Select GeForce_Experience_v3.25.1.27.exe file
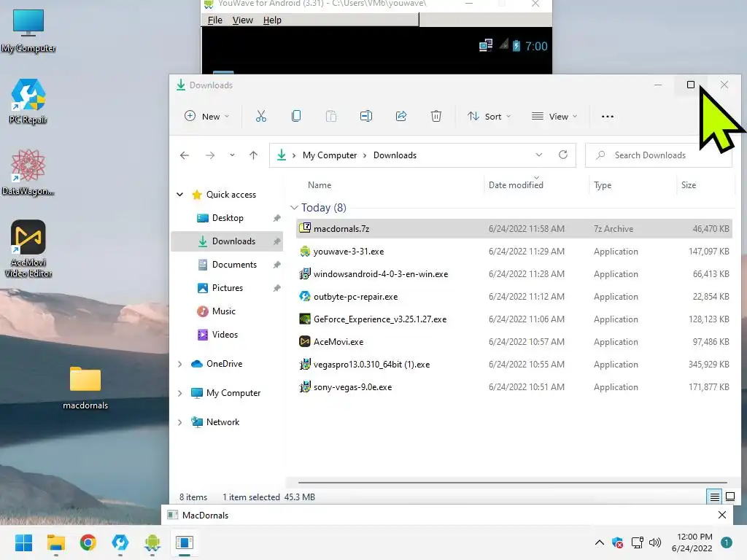 click(514, 319)
